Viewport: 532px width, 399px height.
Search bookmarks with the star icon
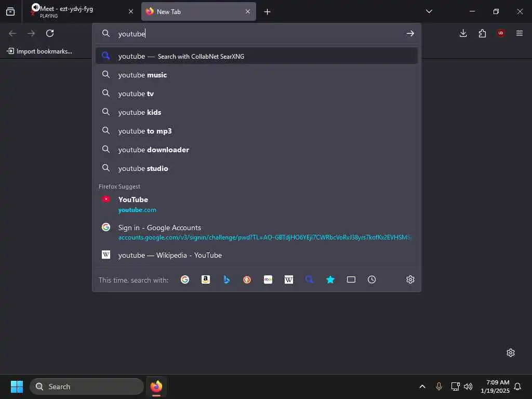330,280
